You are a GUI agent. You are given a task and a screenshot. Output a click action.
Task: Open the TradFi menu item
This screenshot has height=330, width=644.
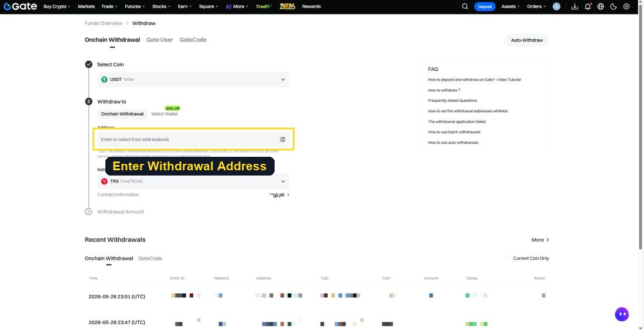pyautogui.click(x=264, y=6)
